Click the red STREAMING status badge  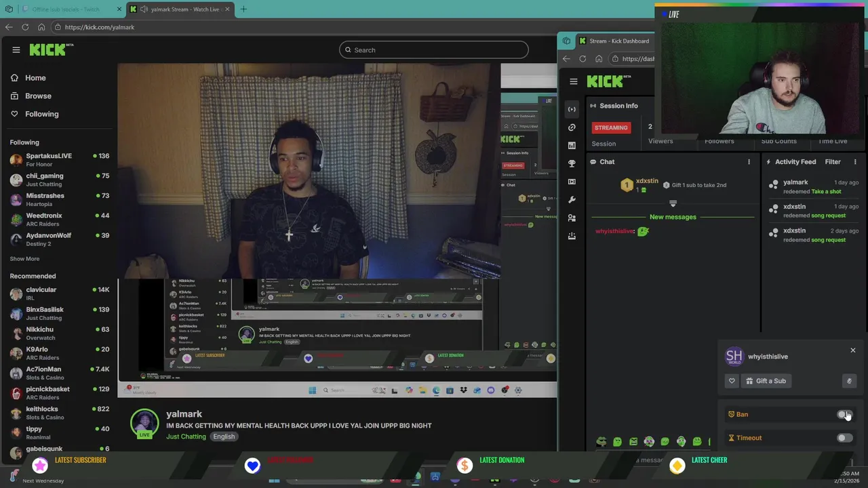click(611, 127)
